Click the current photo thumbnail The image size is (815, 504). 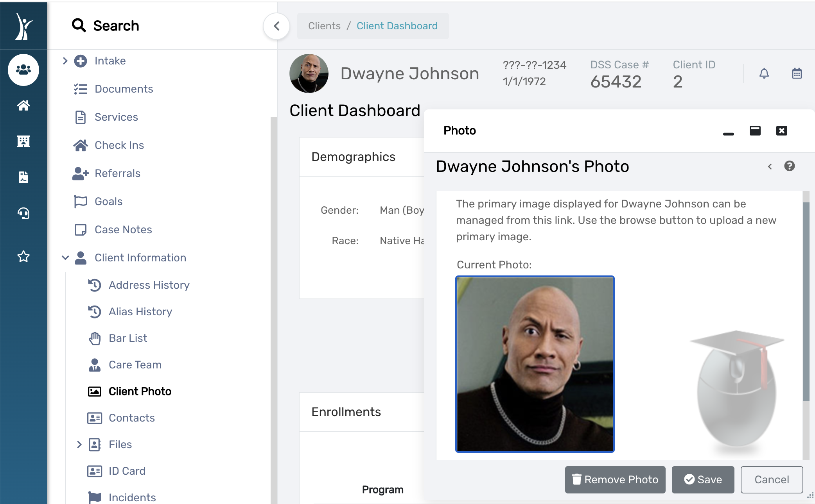535,364
